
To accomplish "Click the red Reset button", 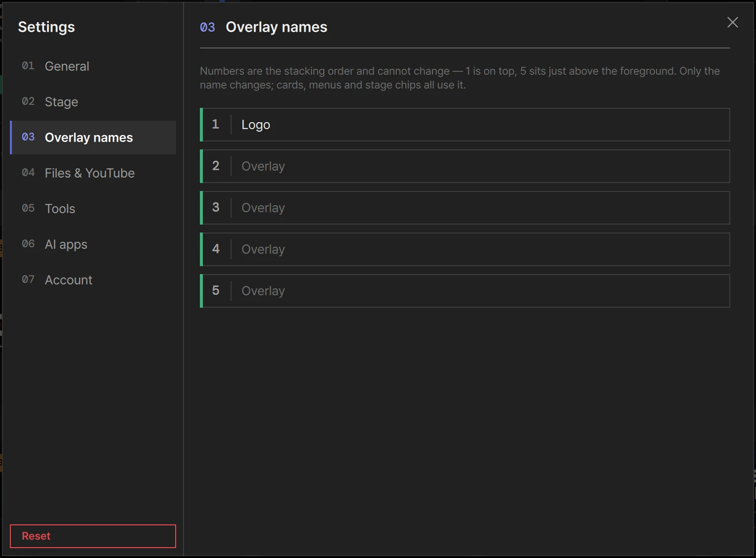I will point(93,536).
